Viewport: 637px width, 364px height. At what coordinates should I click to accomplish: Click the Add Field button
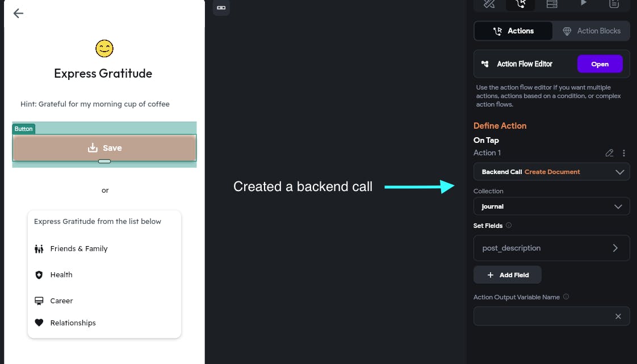(508, 275)
